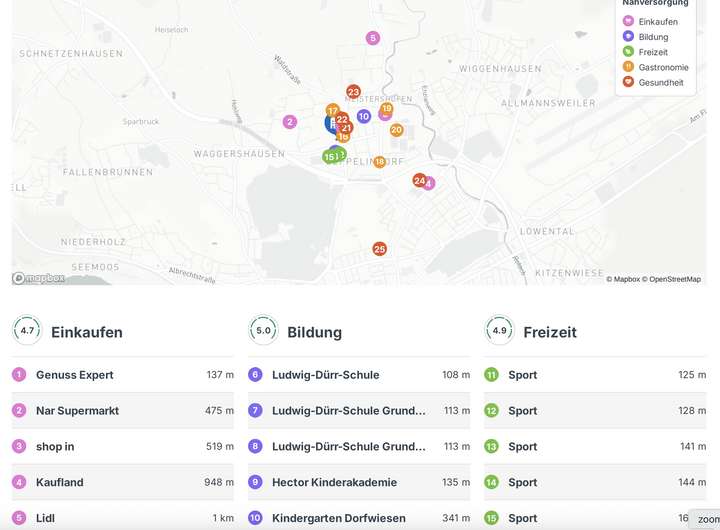Select map marker number 23
720x530 pixels.
tap(353, 92)
